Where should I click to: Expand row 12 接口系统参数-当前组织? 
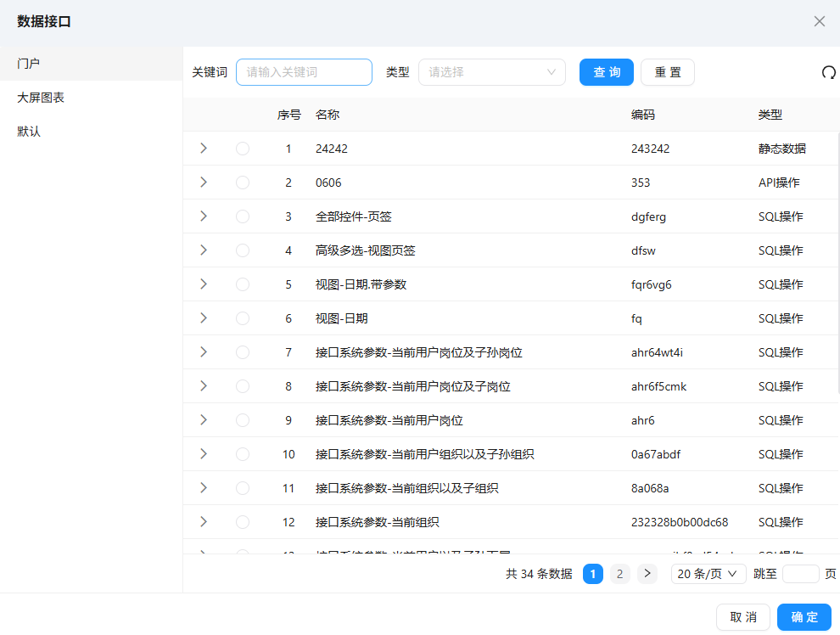[x=203, y=522]
